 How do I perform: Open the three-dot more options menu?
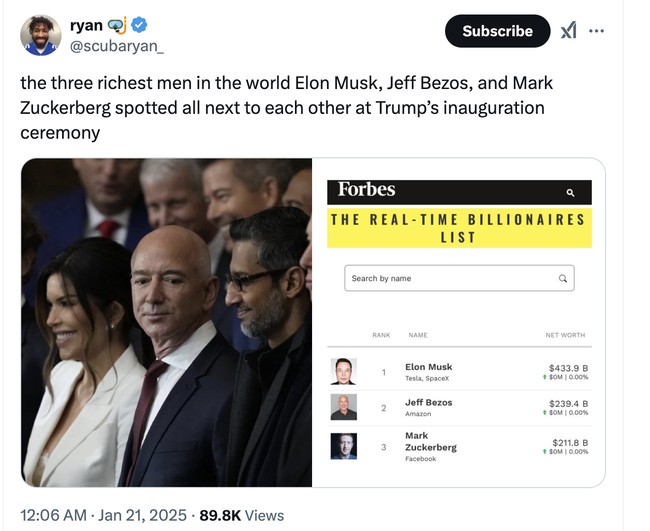(597, 30)
